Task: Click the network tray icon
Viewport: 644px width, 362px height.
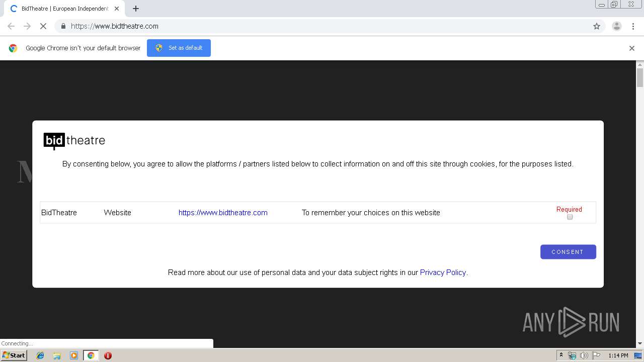Action: coord(572,355)
